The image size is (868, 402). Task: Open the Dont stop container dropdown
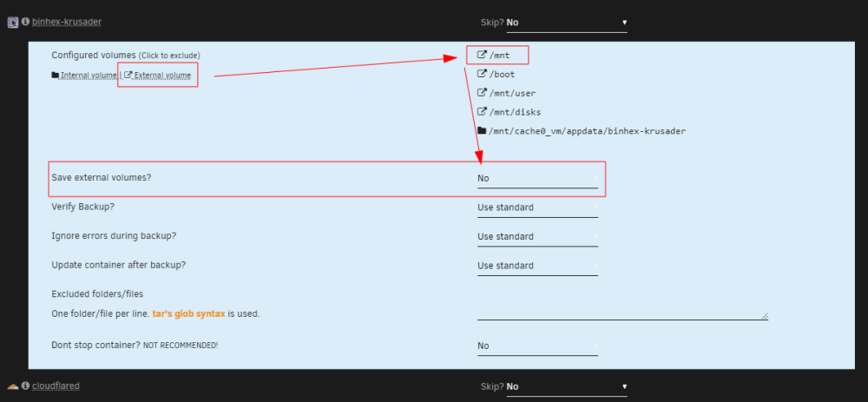pos(537,346)
